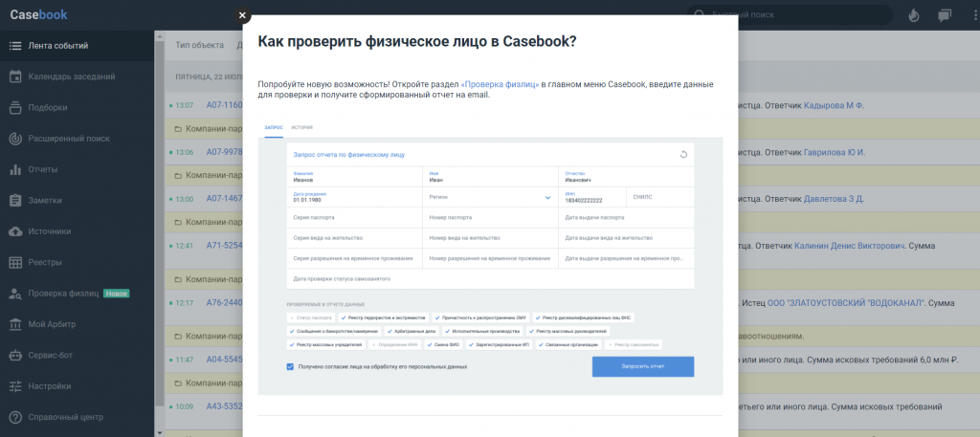The width and height of the screenshot is (980, 437).
Task: Close the physical person check popup
Action: pyautogui.click(x=242, y=15)
